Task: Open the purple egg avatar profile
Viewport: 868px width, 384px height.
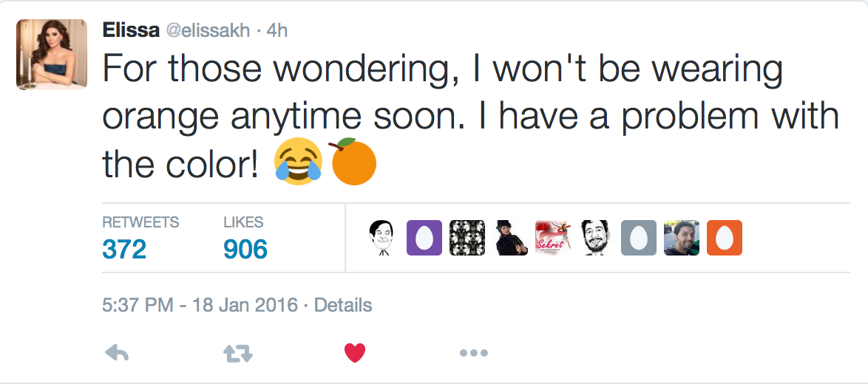Action: (424, 238)
